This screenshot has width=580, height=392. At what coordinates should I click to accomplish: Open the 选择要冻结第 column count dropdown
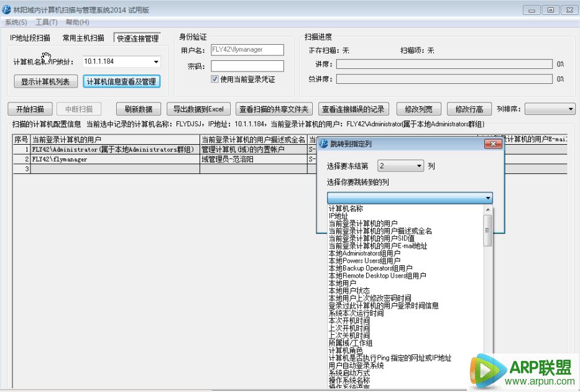pos(420,166)
